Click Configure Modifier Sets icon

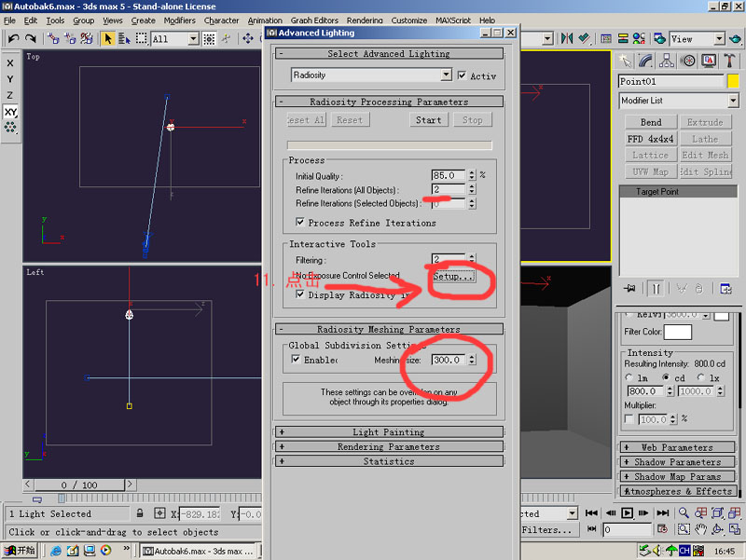725,289
